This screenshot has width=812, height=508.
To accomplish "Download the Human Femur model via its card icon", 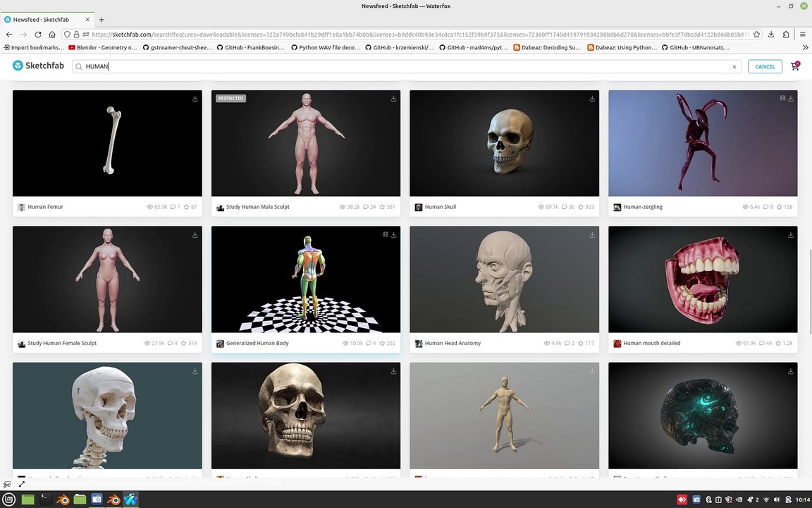I will pyautogui.click(x=195, y=99).
